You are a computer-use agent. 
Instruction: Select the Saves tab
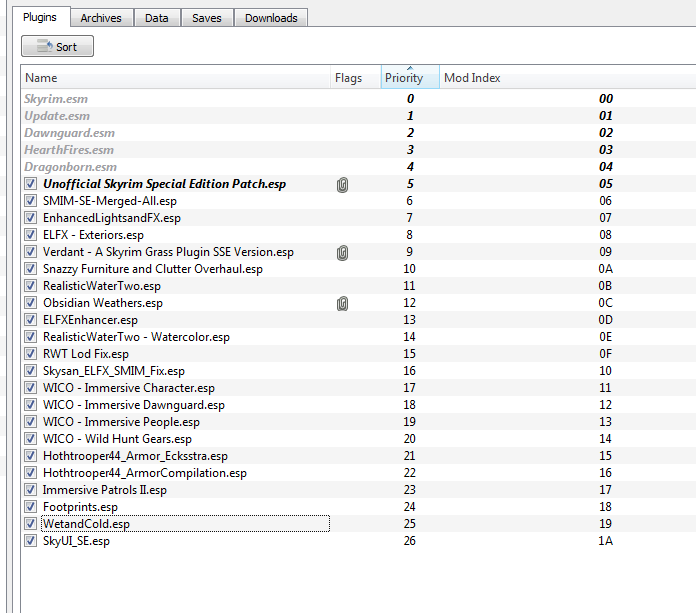(207, 18)
